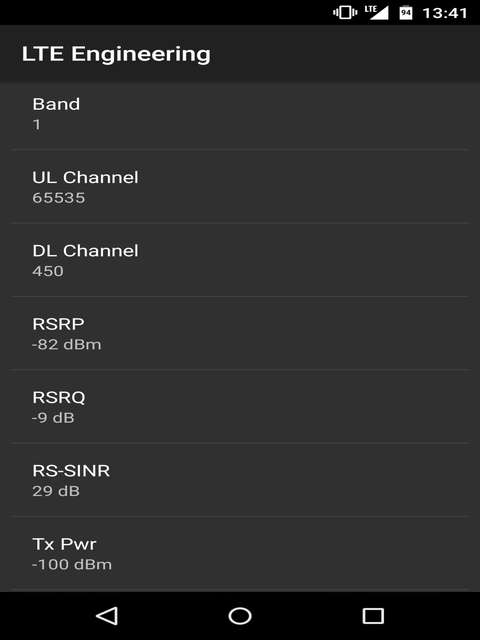This screenshot has height=640, width=480.
Task: Select the RS-SINR entry
Action: [240, 480]
